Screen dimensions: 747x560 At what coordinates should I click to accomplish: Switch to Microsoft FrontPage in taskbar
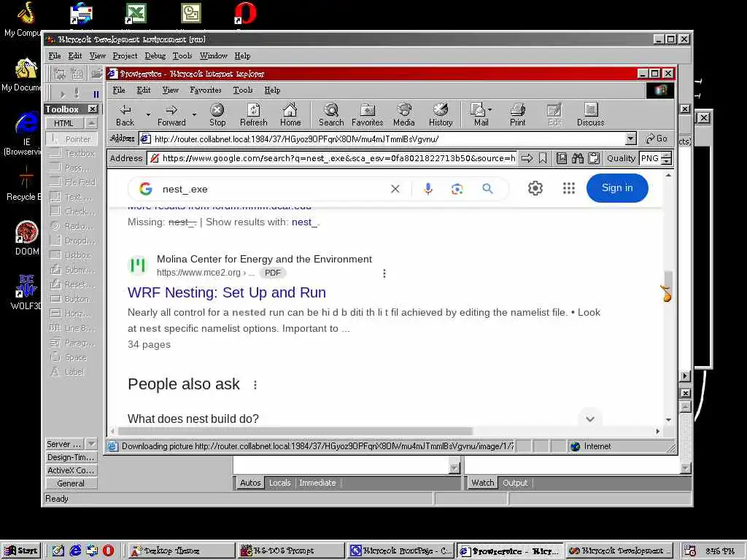(x=400, y=551)
